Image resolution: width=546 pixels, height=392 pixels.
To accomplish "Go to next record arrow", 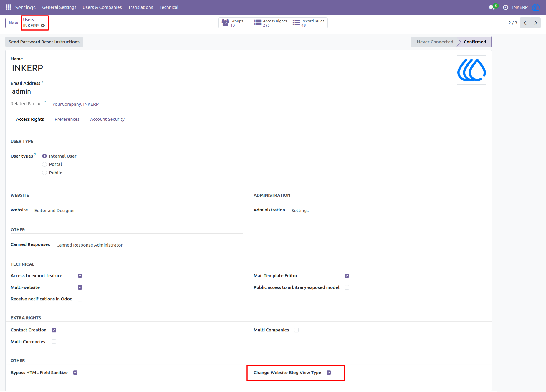I will point(536,23).
